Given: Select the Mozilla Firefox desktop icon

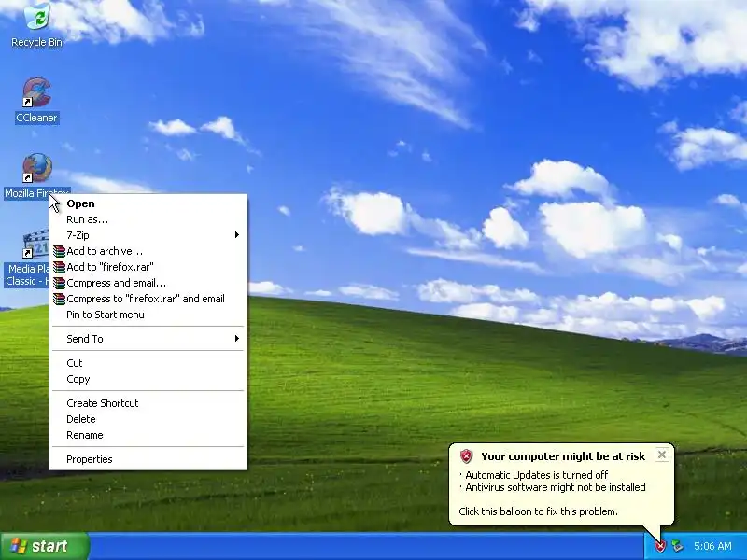Looking at the screenshot, I should tap(36, 168).
